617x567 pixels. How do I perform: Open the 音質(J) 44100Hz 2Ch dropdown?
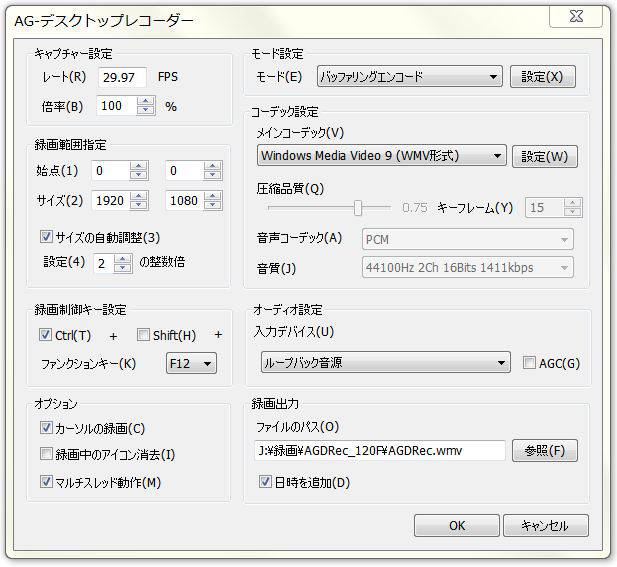coord(467,268)
